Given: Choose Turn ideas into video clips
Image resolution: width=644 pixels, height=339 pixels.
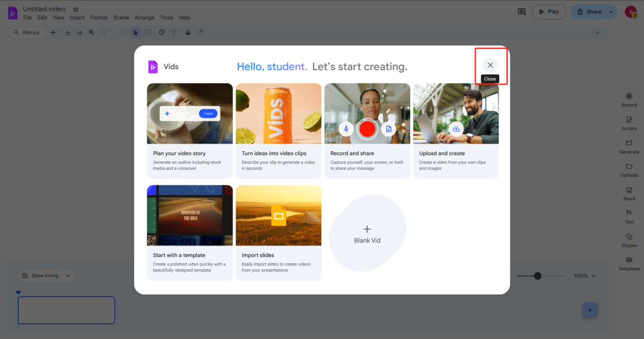Looking at the screenshot, I should click(x=278, y=131).
